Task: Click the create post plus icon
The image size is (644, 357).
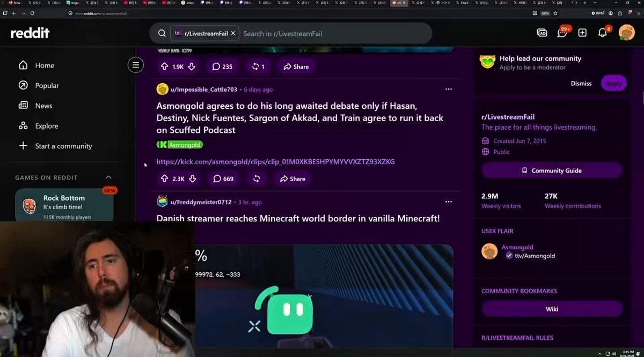Action: point(582,33)
